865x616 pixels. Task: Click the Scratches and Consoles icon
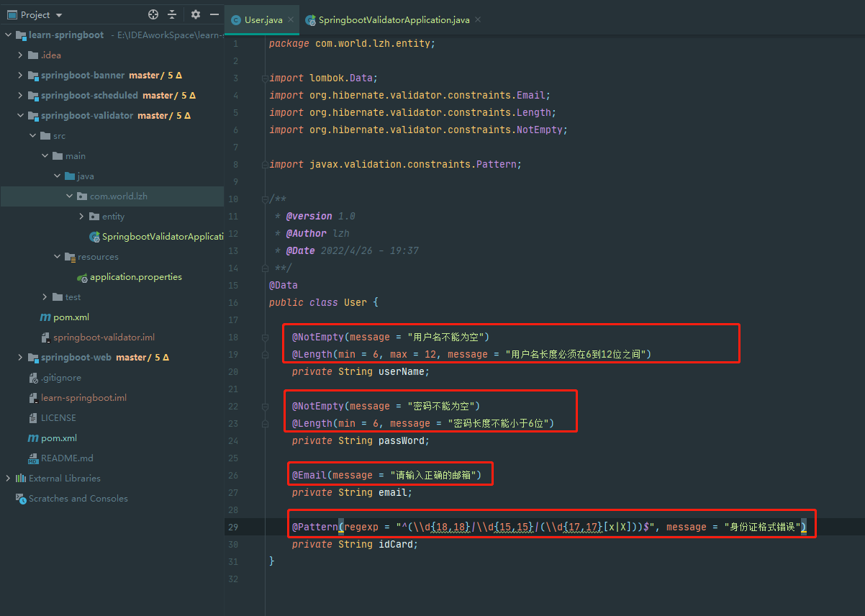point(21,499)
